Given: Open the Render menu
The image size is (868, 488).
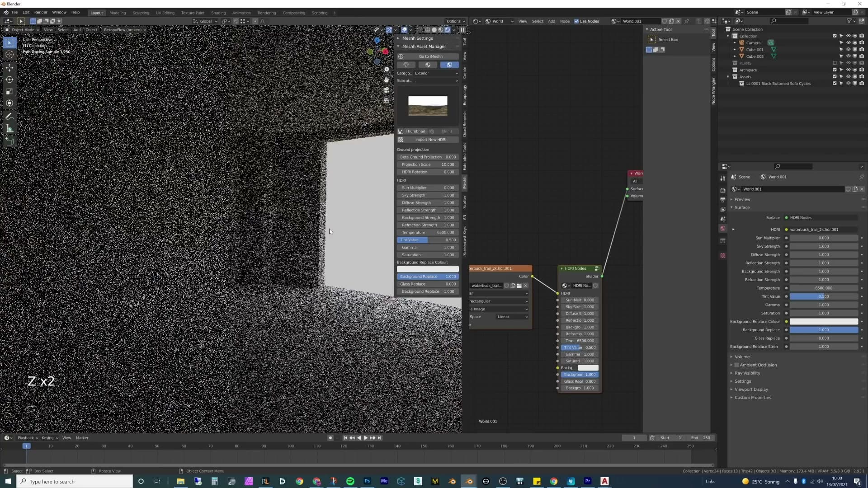Looking at the screenshot, I should [x=41, y=13].
